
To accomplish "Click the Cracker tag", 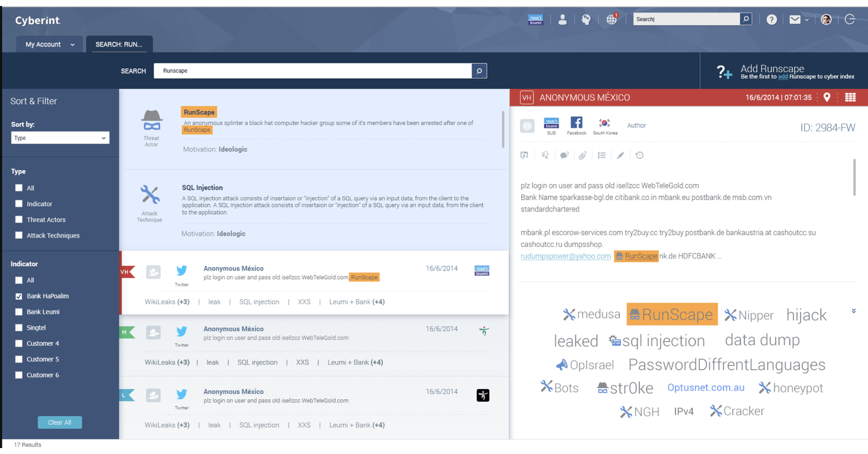I will click(x=737, y=411).
